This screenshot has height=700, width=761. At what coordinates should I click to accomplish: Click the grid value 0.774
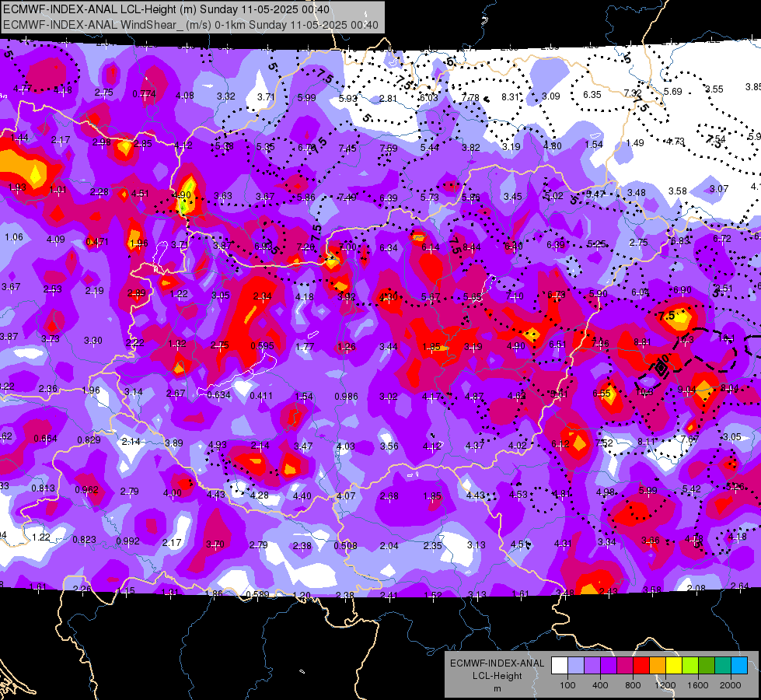(144, 94)
